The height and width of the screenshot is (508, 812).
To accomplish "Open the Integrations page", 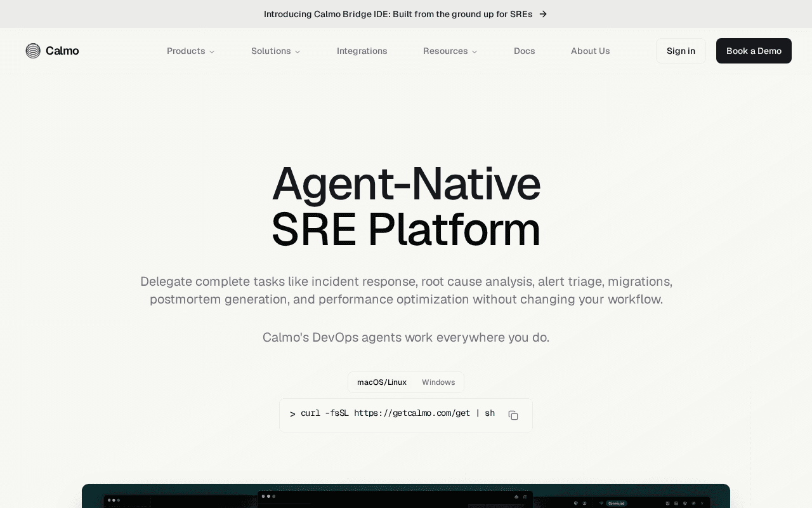I will [x=362, y=51].
